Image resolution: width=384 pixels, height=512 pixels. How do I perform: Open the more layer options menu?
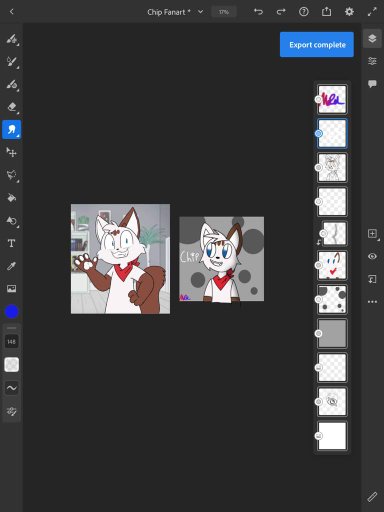tap(372, 302)
